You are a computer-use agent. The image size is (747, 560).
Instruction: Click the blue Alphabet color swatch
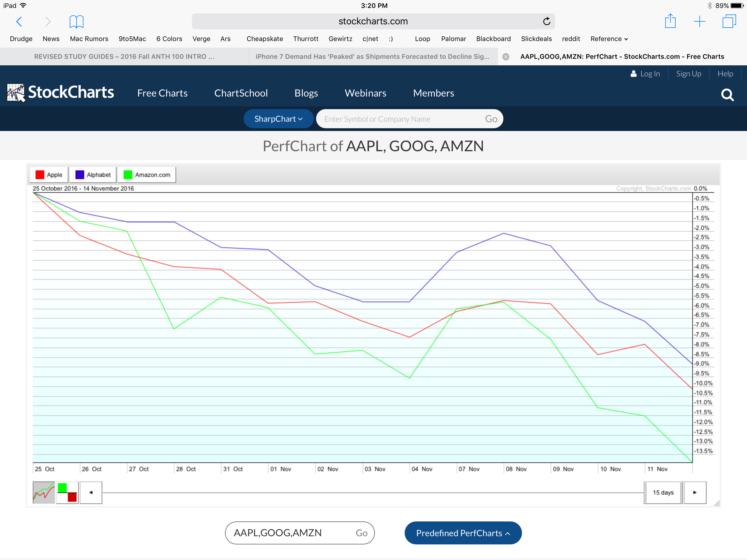80,175
